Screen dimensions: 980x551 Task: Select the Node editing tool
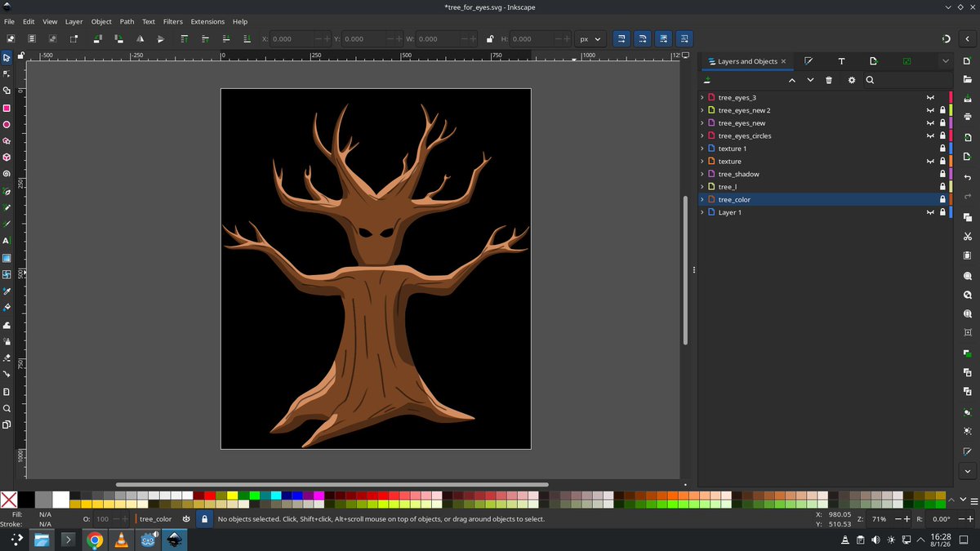(7, 73)
